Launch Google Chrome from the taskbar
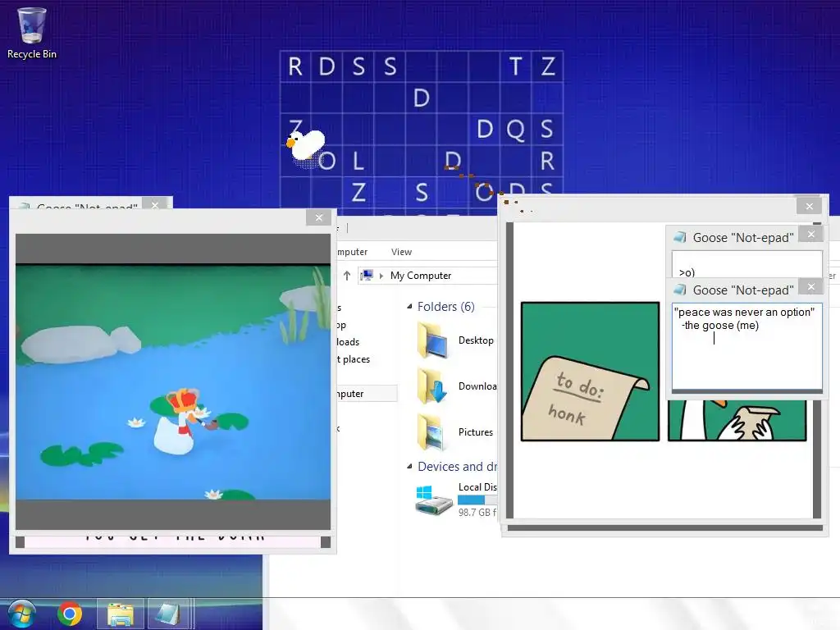The width and height of the screenshot is (840, 630). [x=70, y=614]
